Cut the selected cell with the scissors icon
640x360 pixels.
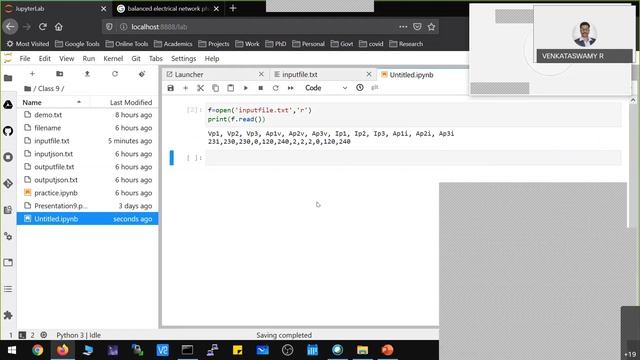coord(200,88)
